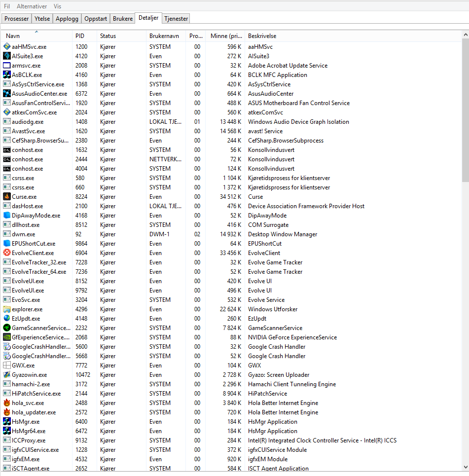This screenshot has width=469, height=476.
Task: Click the aaHMSvc.exe process icon
Action: tap(7, 46)
